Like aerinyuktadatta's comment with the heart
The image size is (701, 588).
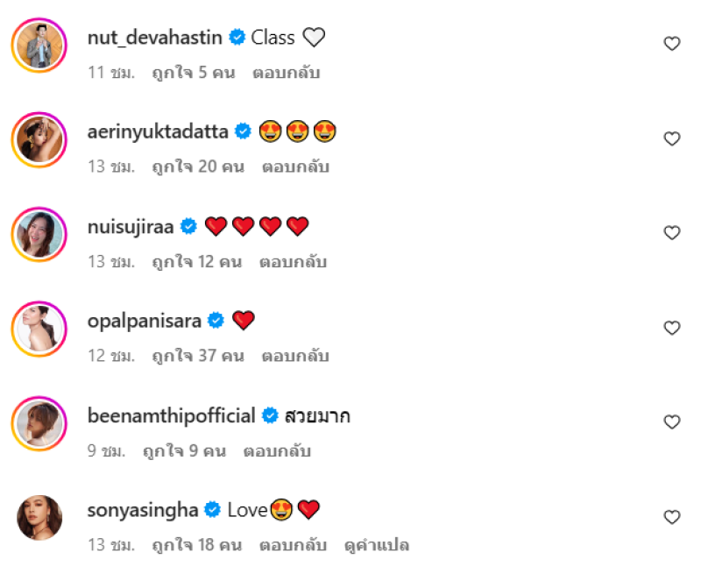pos(671,138)
